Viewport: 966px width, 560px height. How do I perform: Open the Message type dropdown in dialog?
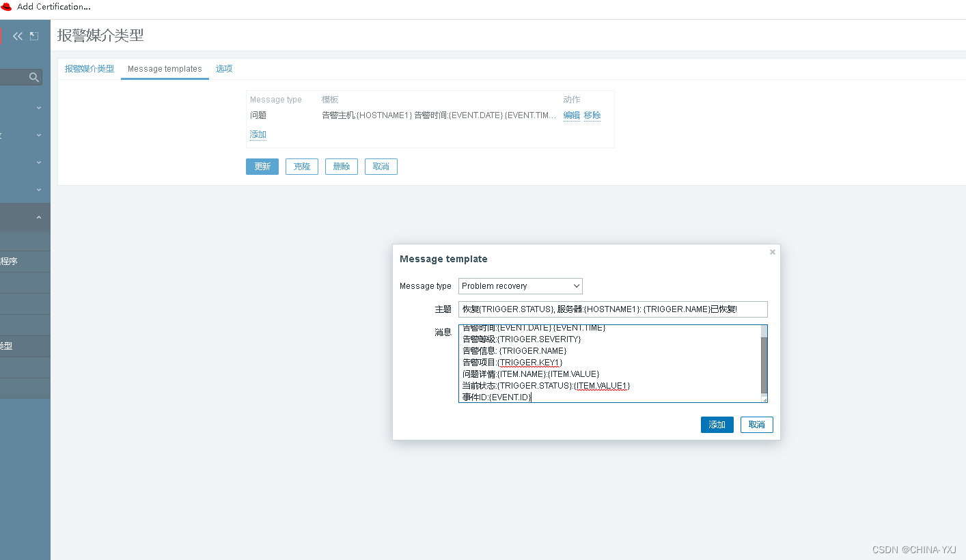(x=521, y=286)
